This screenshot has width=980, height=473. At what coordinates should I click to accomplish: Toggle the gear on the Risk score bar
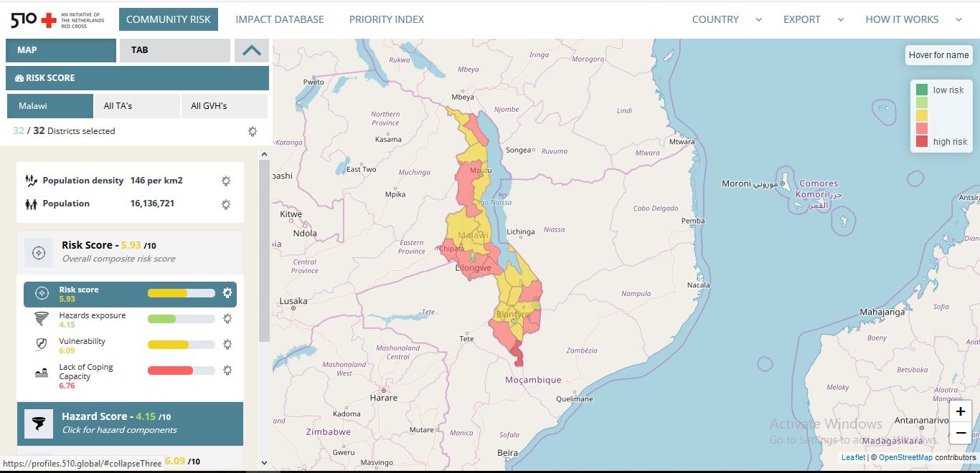pos(228,292)
